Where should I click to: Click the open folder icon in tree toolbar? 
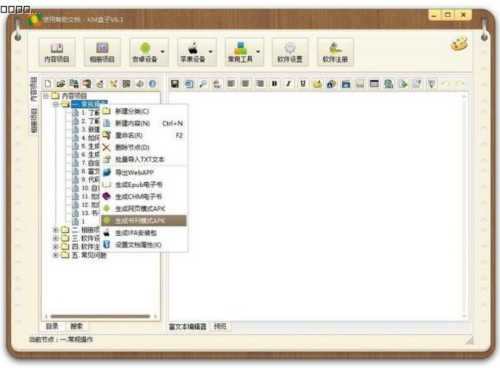tap(61, 84)
